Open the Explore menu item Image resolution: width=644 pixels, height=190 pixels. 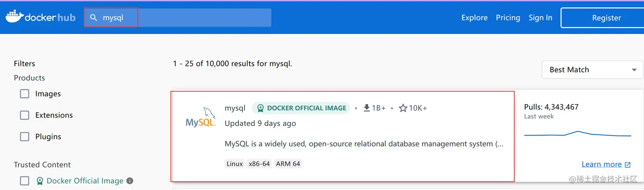tap(474, 17)
